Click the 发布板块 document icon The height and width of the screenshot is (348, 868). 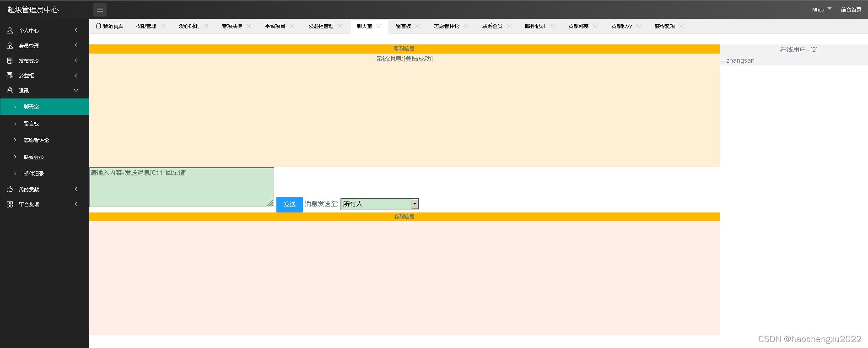(x=10, y=61)
